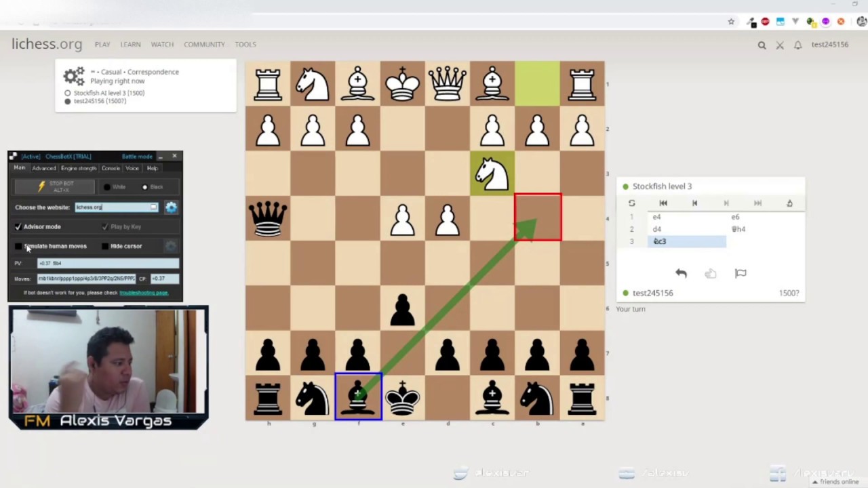Screen dimensions: 868x488
Task: Click the STOP BOT button
Action: [x=56, y=186]
